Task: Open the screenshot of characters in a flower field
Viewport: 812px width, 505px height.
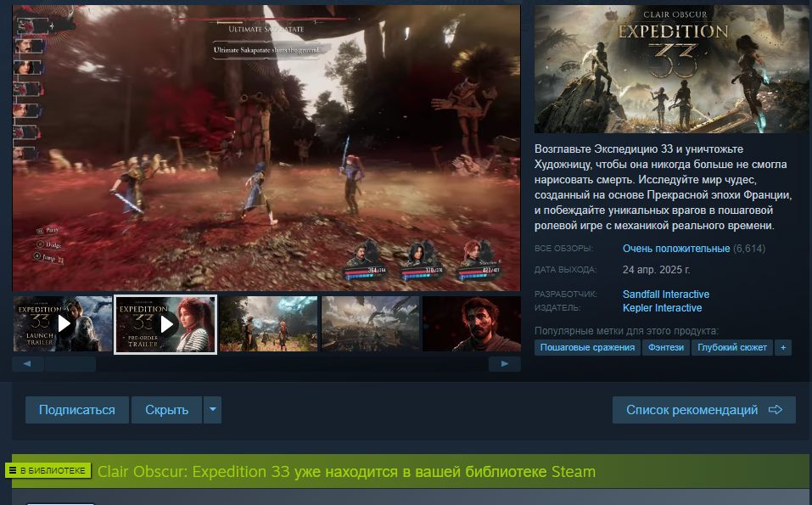Action: click(269, 323)
